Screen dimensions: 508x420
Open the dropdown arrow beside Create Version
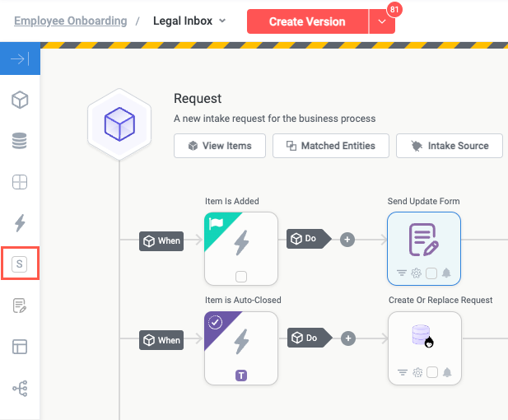[x=382, y=21]
